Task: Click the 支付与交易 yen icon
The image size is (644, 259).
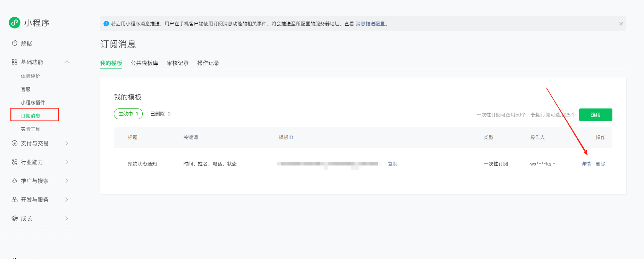Action: click(15, 143)
